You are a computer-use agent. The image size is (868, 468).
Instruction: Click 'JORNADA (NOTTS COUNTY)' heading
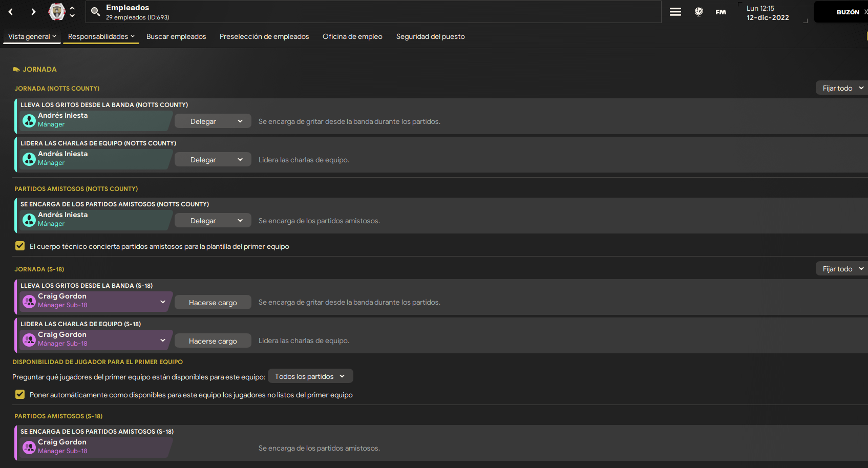57,89
